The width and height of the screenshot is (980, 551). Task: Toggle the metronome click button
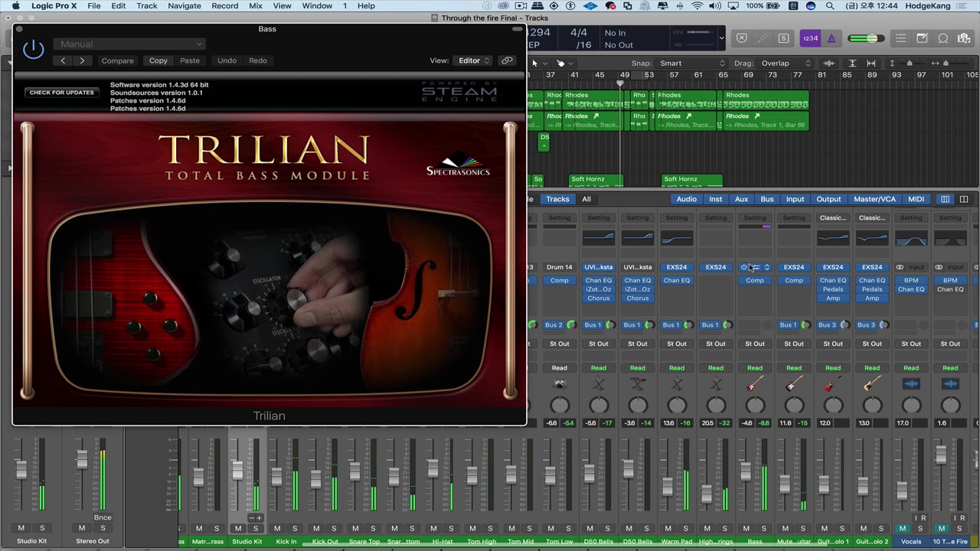tap(831, 38)
